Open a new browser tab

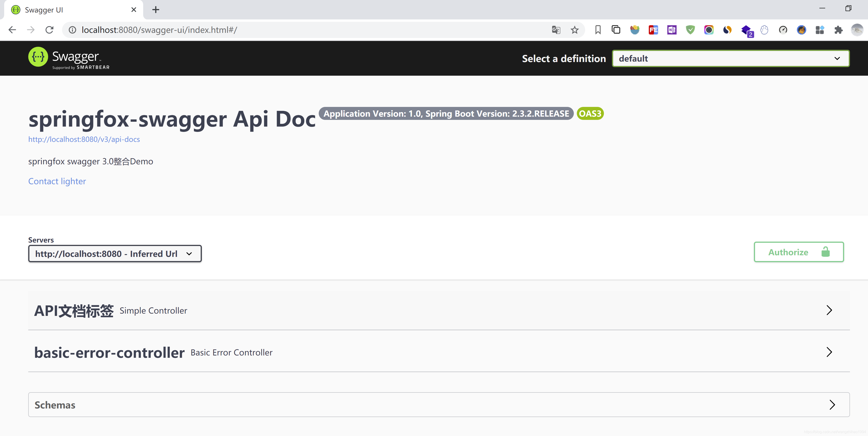click(x=155, y=10)
